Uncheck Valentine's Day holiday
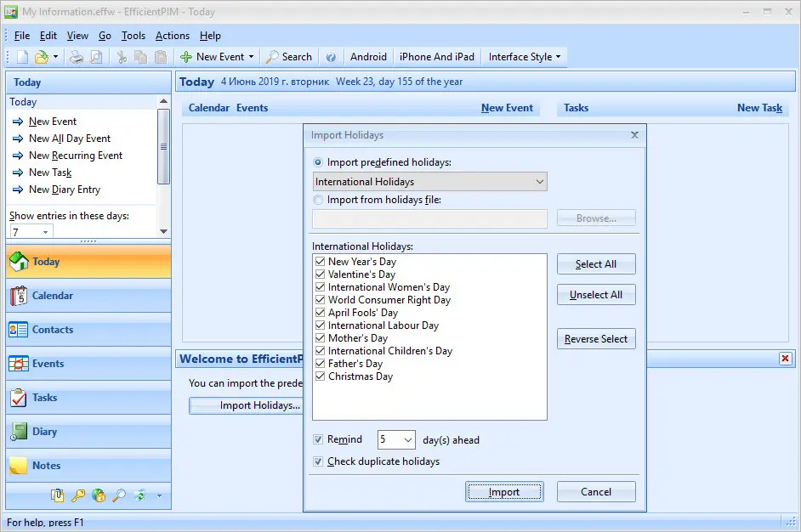The image size is (801, 532). click(321, 274)
